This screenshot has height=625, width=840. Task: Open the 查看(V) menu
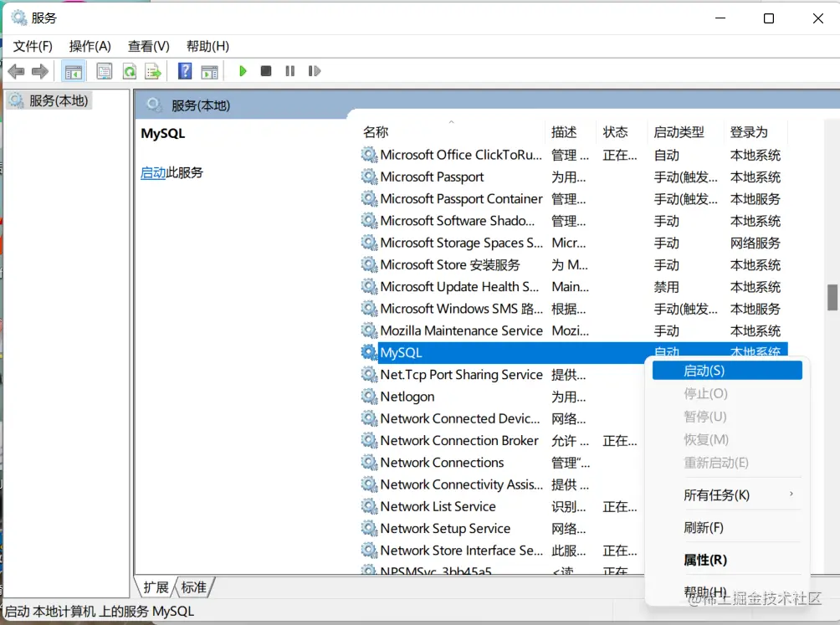(x=148, y=47)
